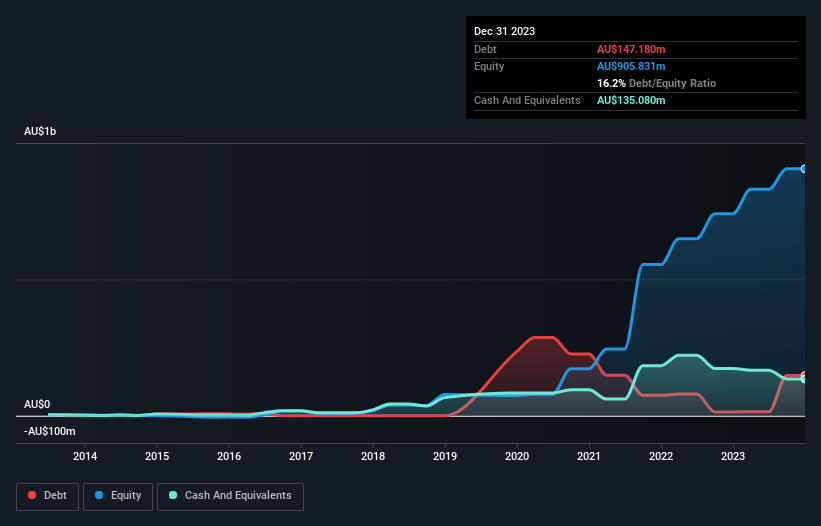Select the Debt value AU$147.180m in the tooltip

631,49
